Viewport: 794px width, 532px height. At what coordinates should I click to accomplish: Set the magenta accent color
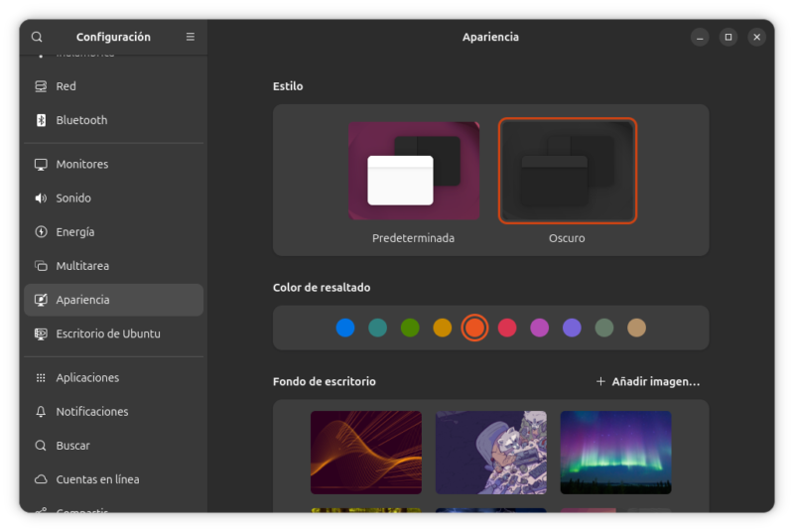540,328
